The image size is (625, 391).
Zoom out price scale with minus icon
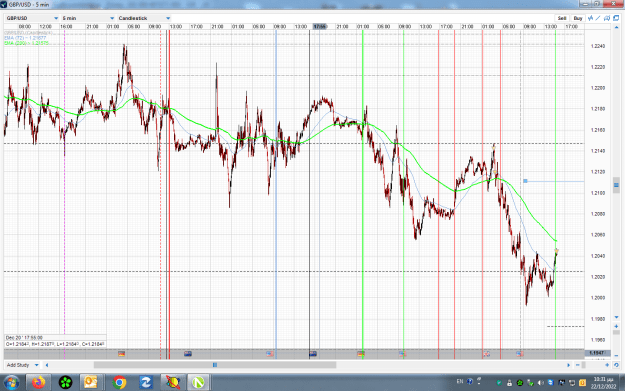tap(616, 356)
